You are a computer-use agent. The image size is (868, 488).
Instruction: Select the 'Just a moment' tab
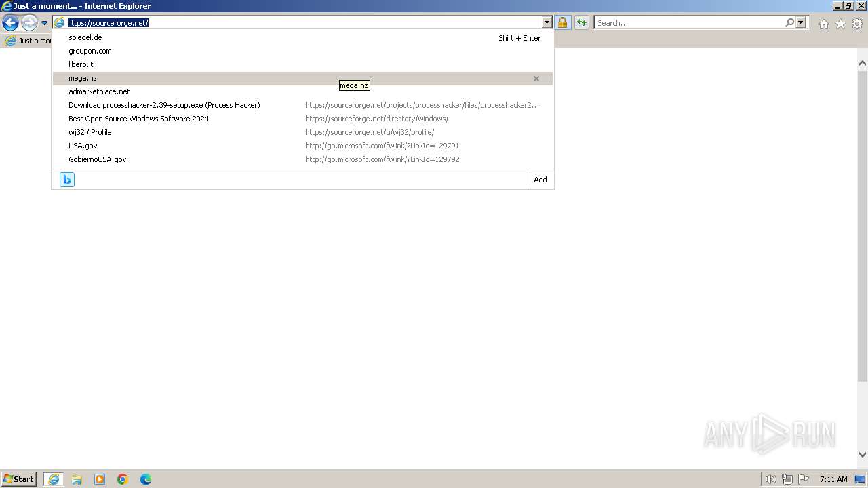tap(28, 41)
